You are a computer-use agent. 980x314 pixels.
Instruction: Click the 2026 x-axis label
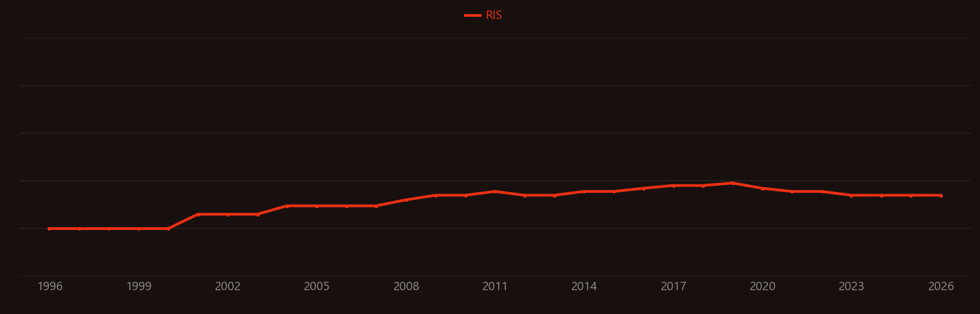pyautogui.click(x=941, y=287)
